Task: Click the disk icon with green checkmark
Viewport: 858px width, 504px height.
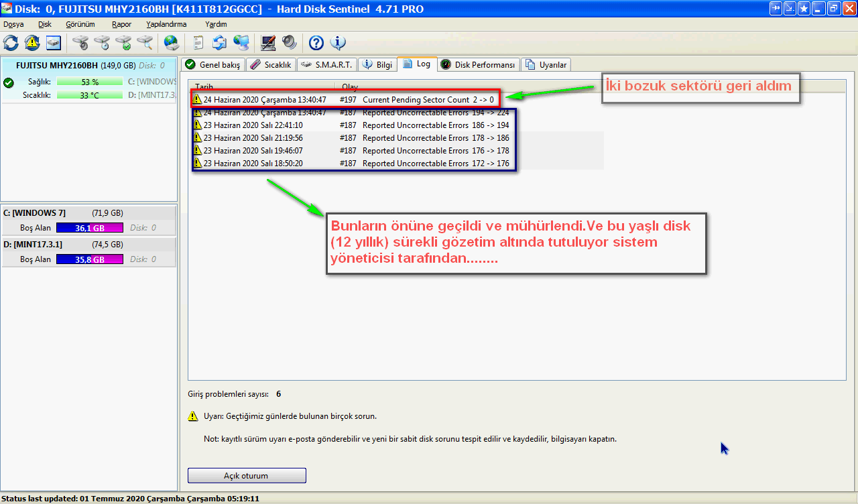Action: (x=123, y=43)
